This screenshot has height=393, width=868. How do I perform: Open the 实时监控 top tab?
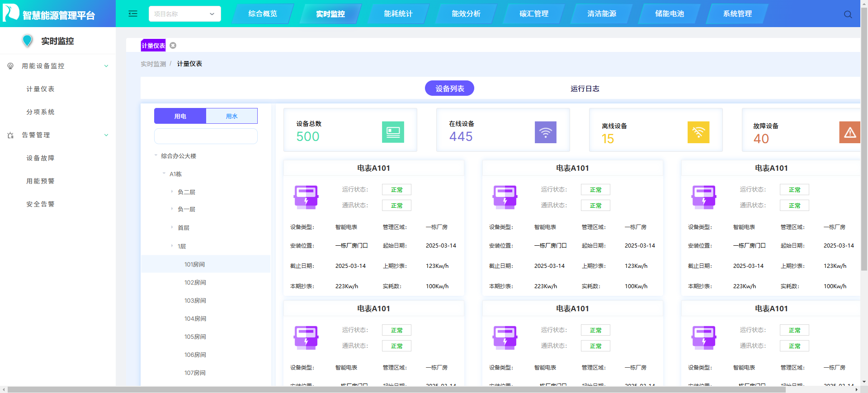point(330,14)
